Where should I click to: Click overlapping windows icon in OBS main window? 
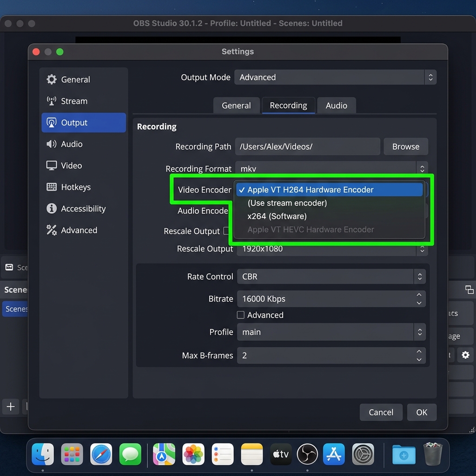469,290
